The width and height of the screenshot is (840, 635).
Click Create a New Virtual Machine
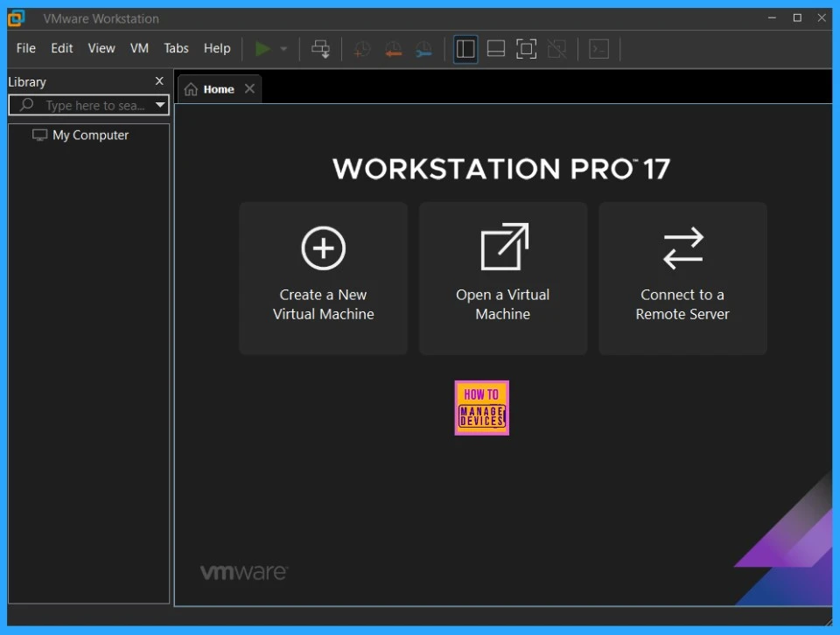323,278
